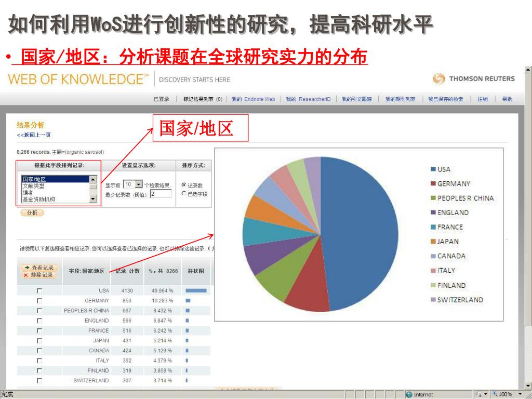
Task: Click the GERMANY count 850 cell
Action: pyautogui.click(x=127, y=301)
